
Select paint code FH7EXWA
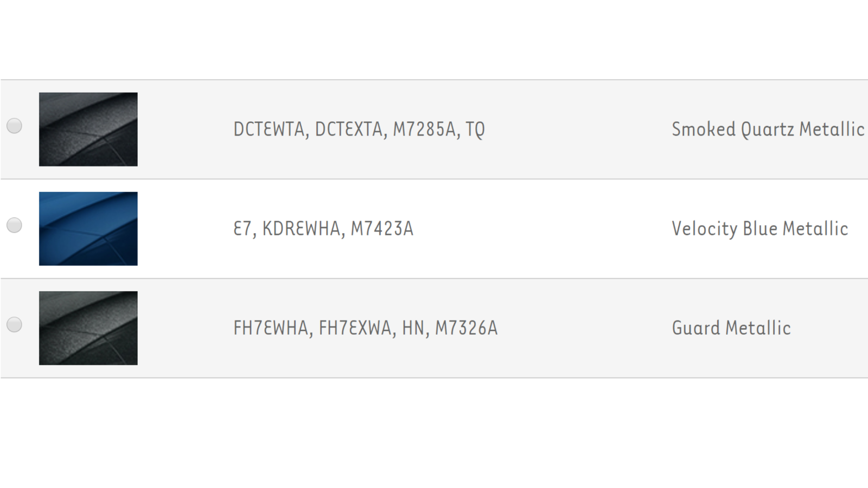point(355,328)
